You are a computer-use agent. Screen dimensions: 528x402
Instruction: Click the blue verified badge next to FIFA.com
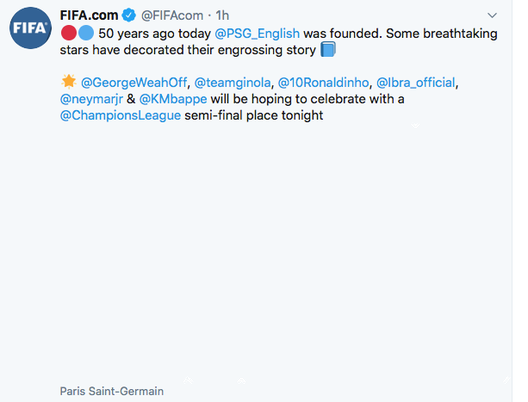[129, 15]
